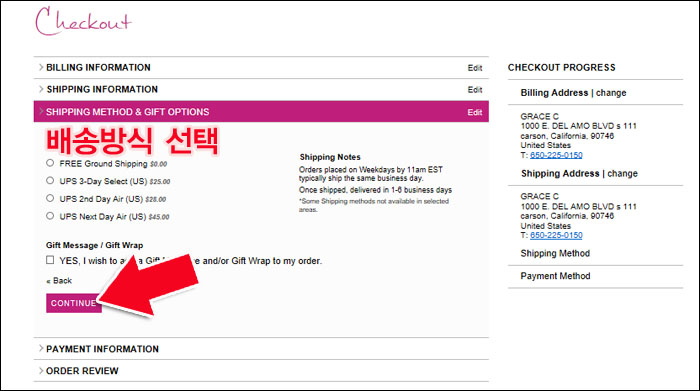
Task: Click the CHECKOUT PROGRESS heading
Action: 562,67
